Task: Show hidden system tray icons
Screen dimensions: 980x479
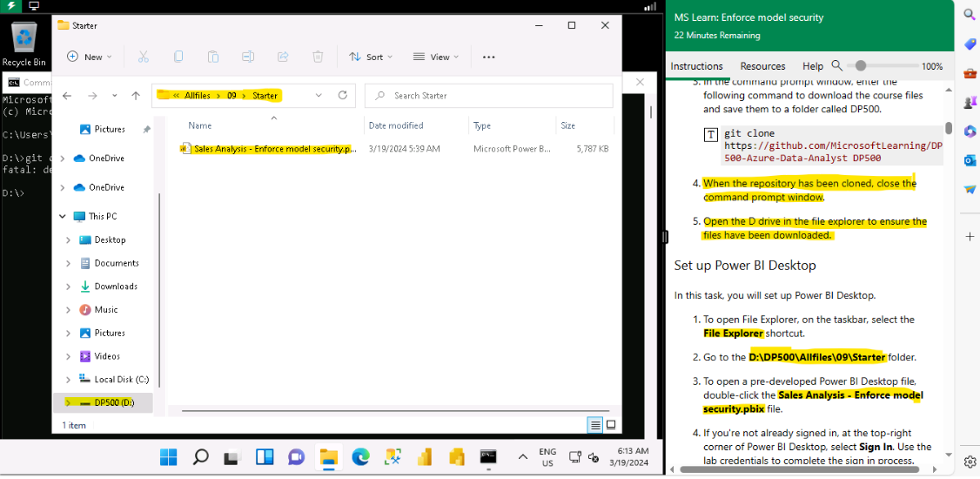Action: [x=523, y=458]
